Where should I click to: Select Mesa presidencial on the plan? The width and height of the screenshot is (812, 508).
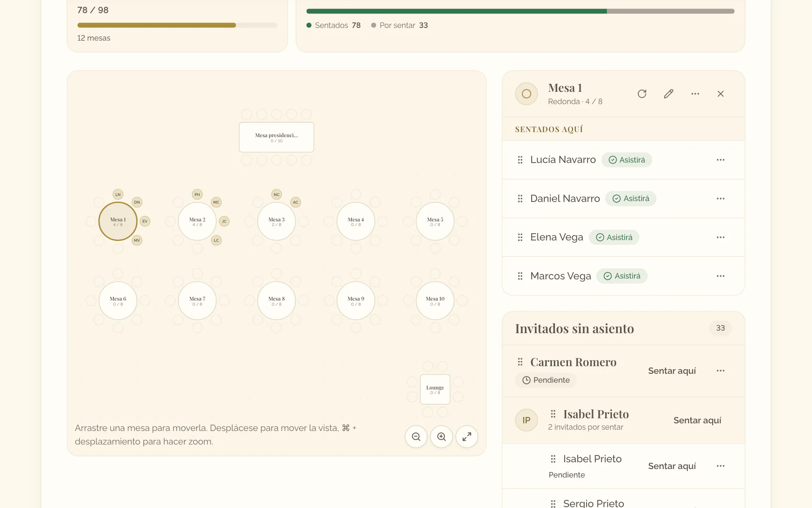point(277,137)
